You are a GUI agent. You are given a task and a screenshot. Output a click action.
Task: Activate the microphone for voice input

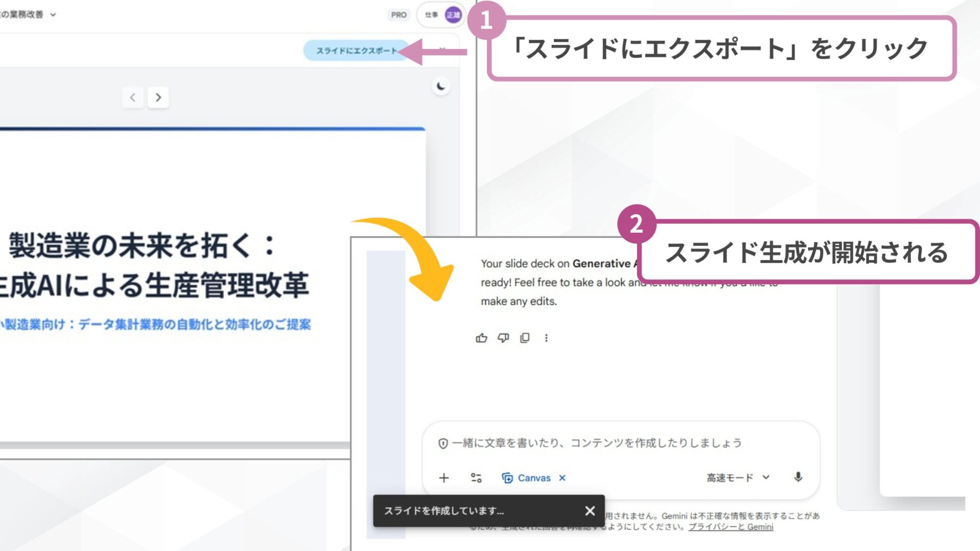point(799,478)
